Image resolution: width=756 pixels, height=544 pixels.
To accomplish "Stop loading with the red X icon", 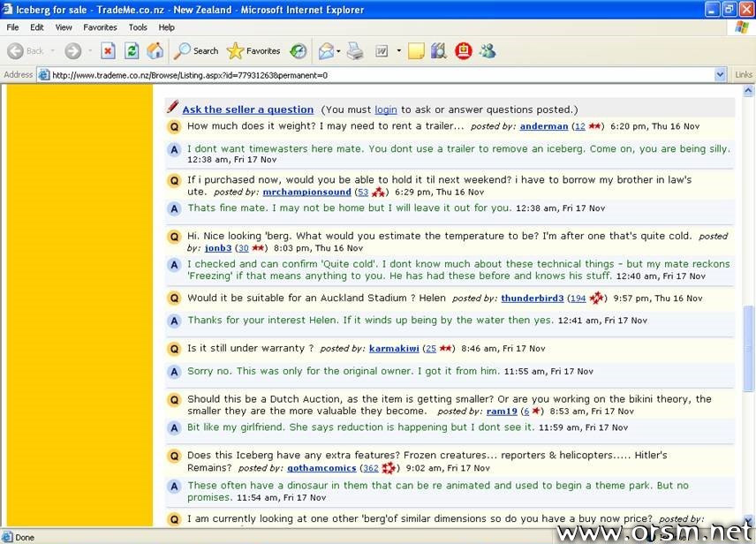I will 108,50.
